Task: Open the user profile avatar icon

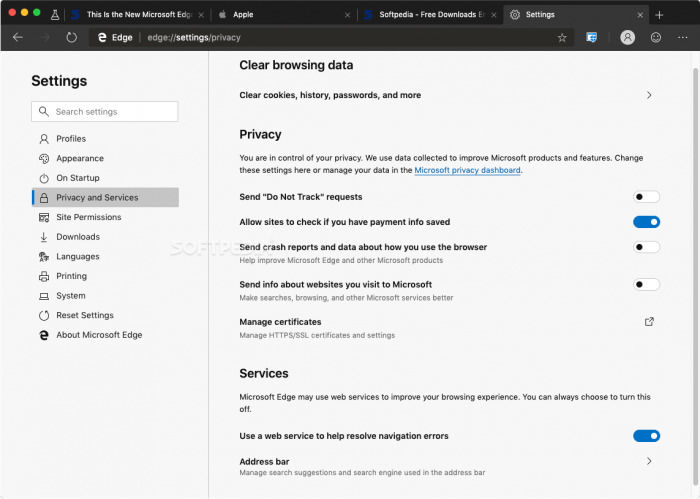Action: point(627,37)
